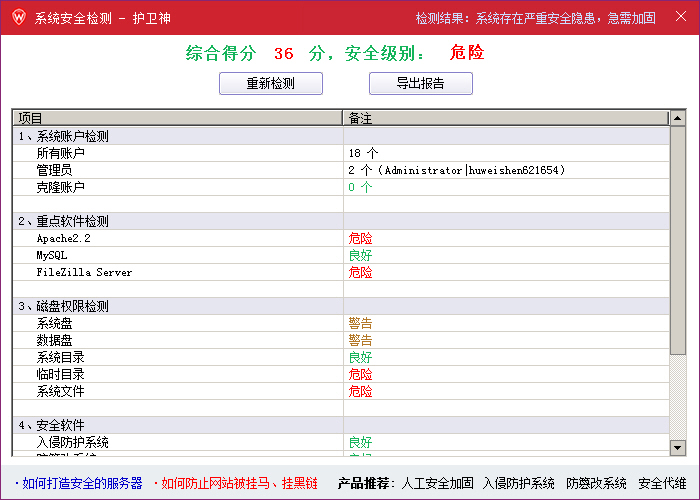The image size is (700, 500).
Task: Click the 危险 status for 系统文件
Action: coord(360,391)
